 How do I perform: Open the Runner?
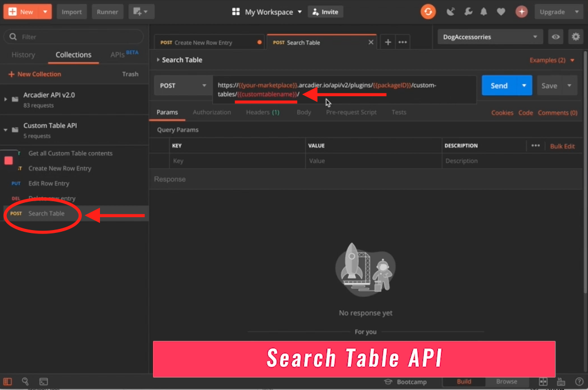pyautogui.click(x=107, y=12)
